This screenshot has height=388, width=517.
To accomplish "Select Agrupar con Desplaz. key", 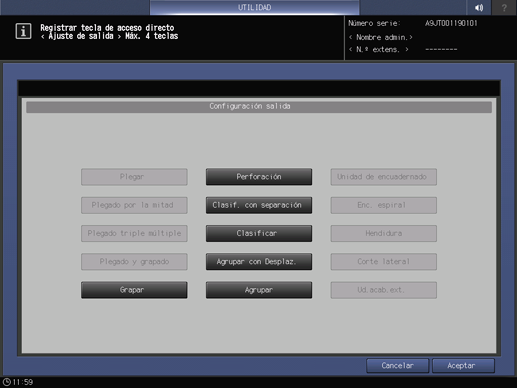I will point(259,262).
